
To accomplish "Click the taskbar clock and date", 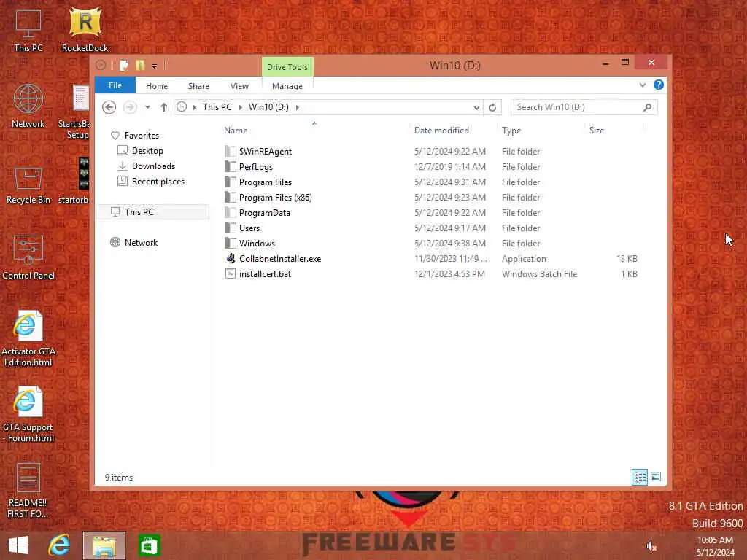I will pyautogui.click(x=715, y=546).
